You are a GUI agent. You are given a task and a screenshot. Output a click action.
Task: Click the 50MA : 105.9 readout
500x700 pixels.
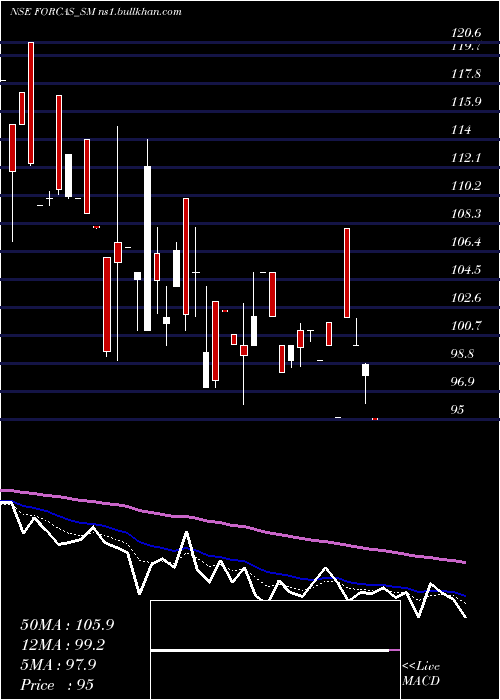tap(67, 625)
